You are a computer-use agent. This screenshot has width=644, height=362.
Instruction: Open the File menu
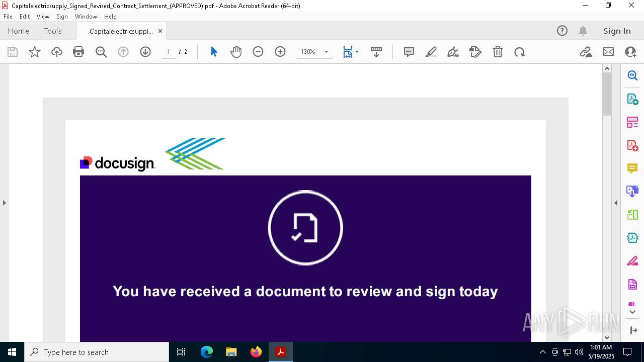(x=8, y=17)
